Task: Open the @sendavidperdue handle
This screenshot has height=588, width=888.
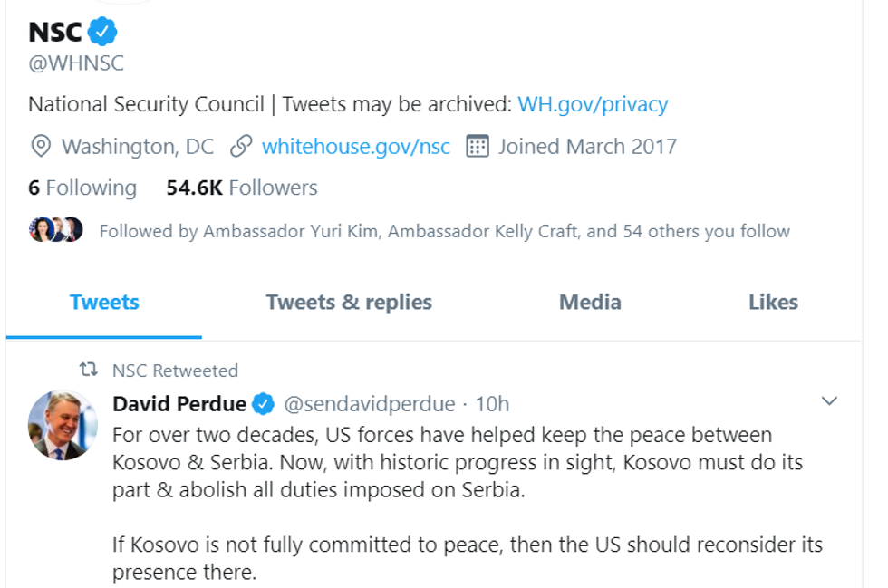Action: point(369,403)
